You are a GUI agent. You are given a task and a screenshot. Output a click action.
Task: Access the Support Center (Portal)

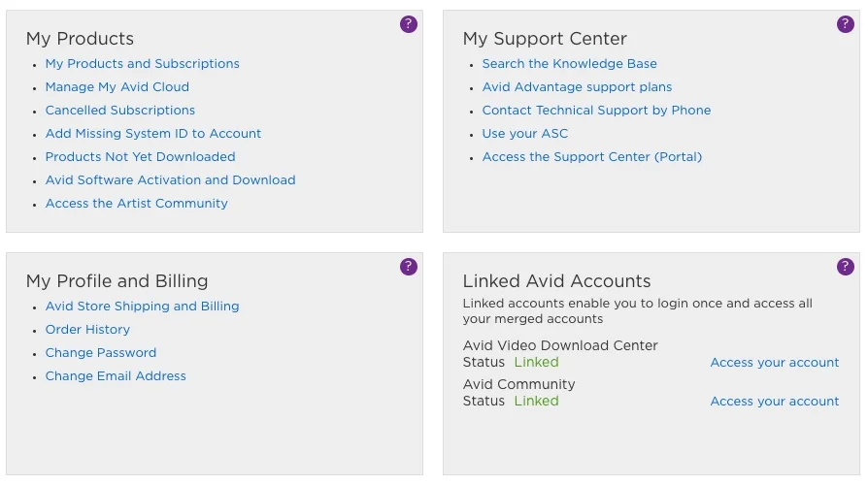591,156
